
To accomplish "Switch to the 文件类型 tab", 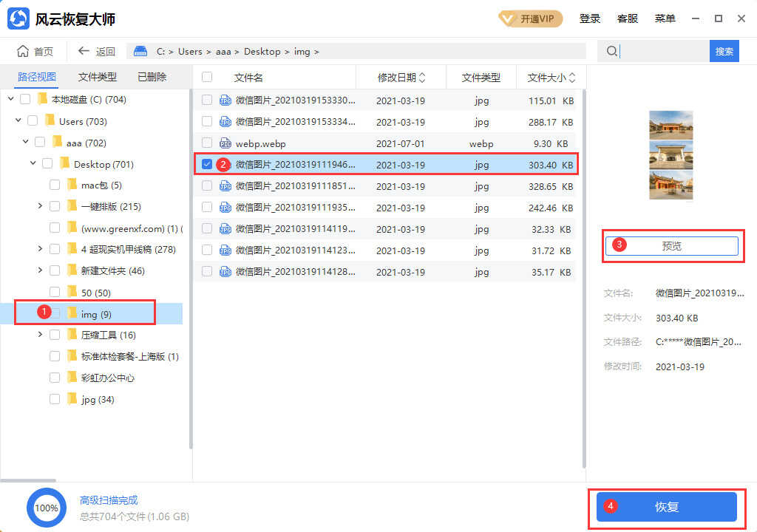I will pos(97,77).
